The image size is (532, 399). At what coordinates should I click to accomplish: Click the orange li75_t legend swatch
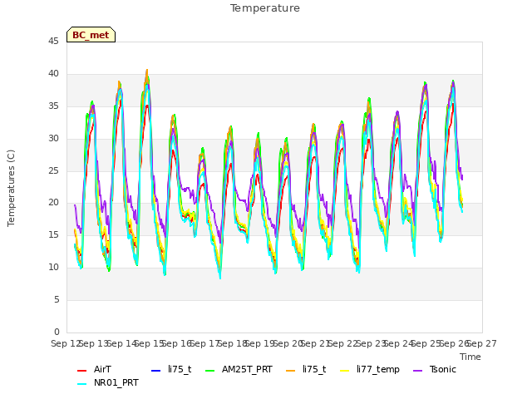[x=291, y=371]
